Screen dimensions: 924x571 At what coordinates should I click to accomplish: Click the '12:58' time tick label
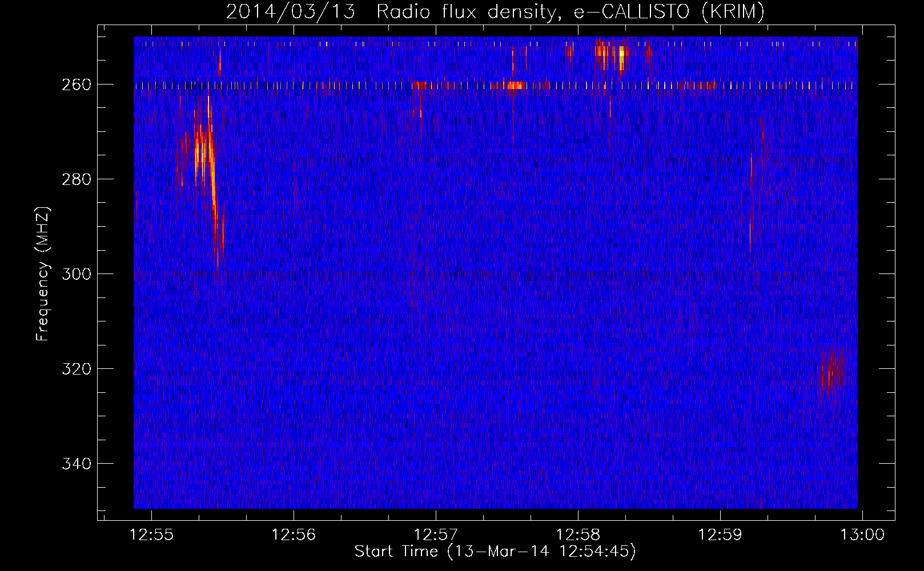578,535
